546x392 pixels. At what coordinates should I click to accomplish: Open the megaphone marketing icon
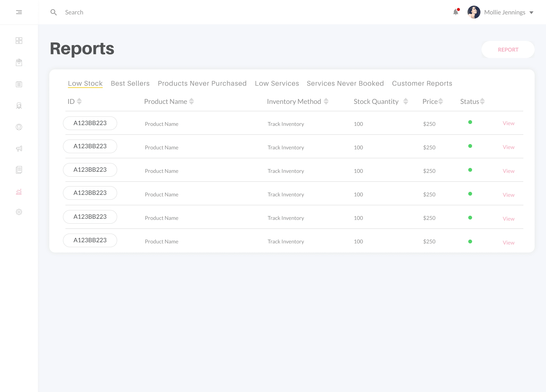[x=19, y=148]
